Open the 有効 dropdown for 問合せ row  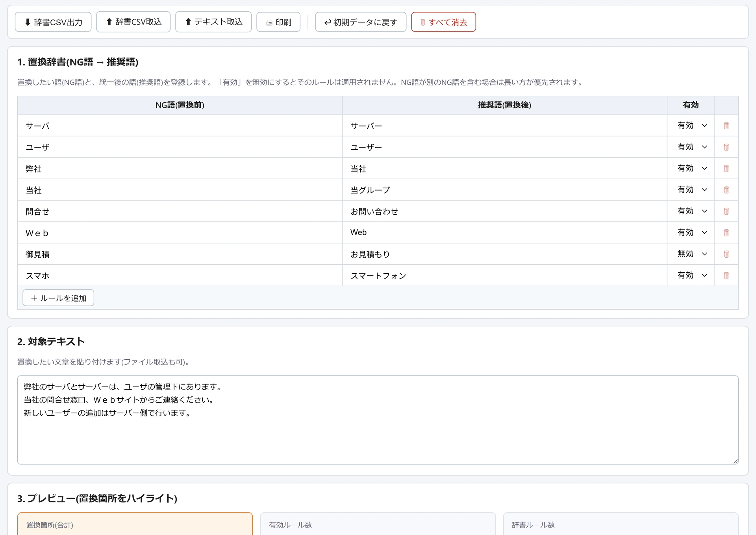[691, 211]
